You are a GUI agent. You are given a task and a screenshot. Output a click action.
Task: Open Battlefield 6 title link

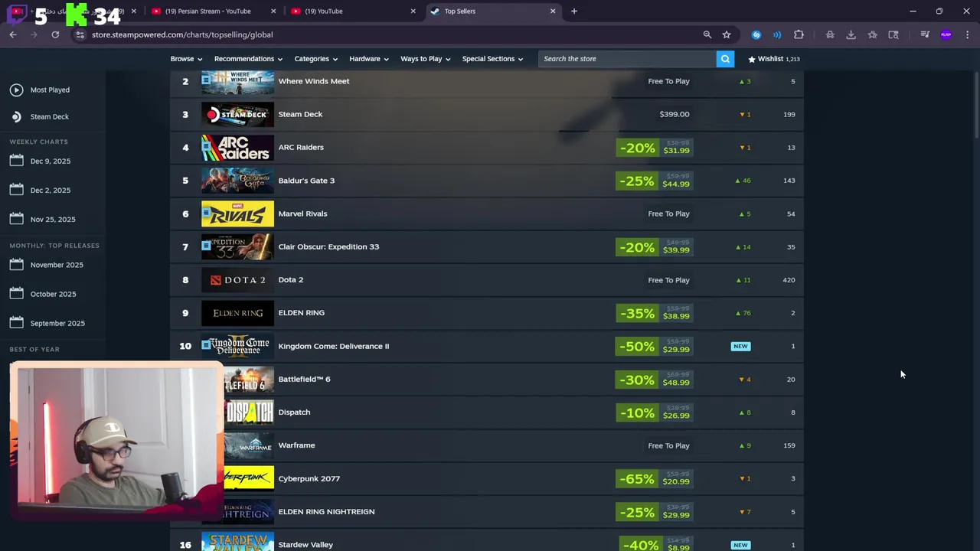pos(304,379)
